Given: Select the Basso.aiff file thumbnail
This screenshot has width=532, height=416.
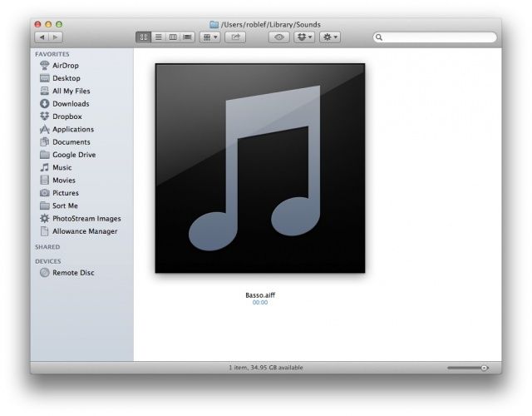Looking at the screenshot, I should [x=260, y=168].
